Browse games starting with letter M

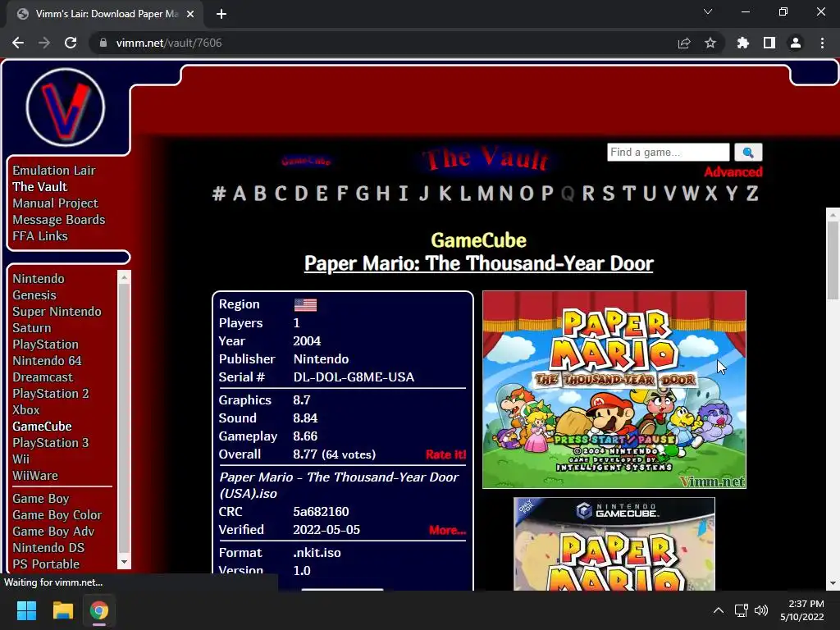(x=486, y=194)
